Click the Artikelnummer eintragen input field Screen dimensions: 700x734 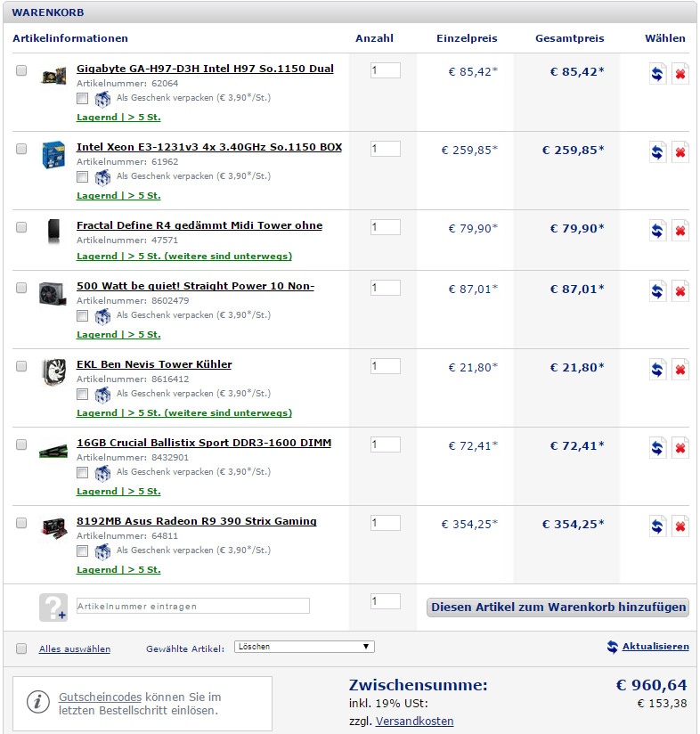tap(192, 606)
